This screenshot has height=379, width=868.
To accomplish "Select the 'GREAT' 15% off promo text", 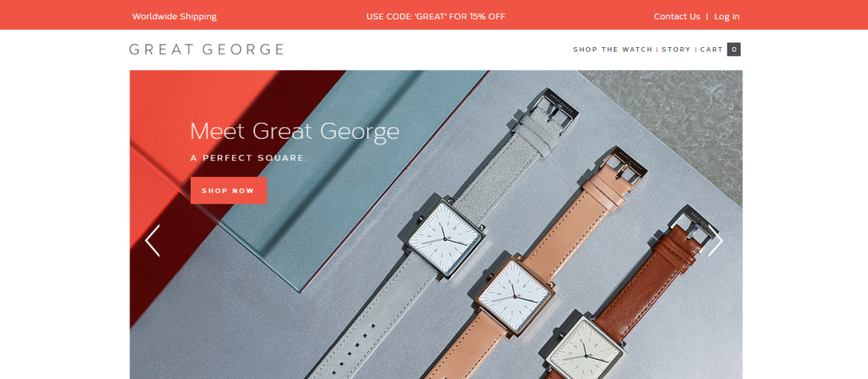I will point(436,17).
